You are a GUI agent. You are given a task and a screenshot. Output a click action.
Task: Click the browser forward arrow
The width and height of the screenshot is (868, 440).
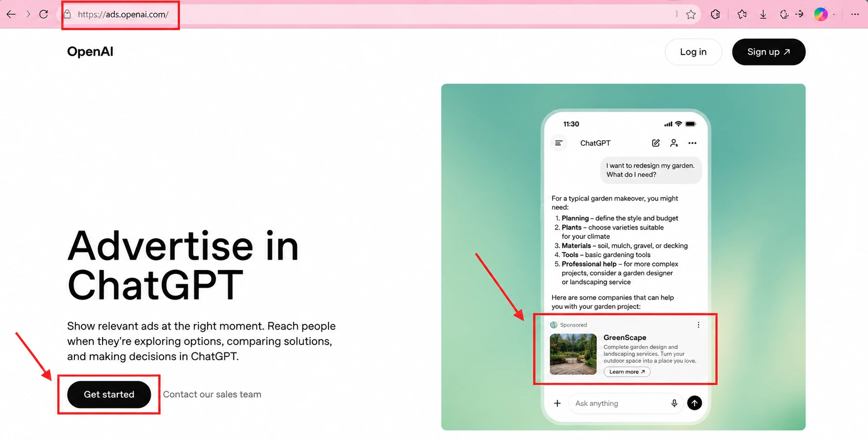(28, 14)
